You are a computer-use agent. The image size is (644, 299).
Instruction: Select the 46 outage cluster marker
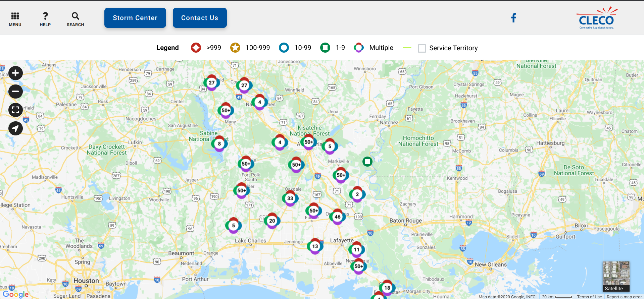(x=338, y=217)
